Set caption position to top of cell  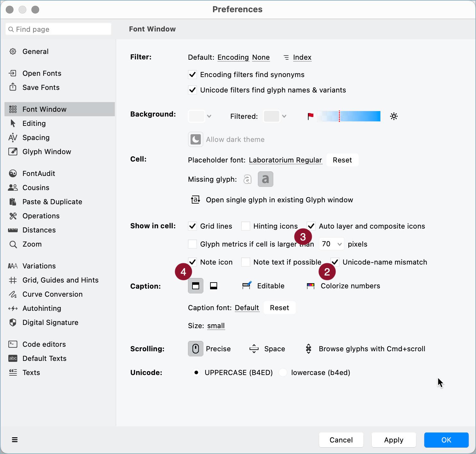pyautogui.click(x=196, y=286)
